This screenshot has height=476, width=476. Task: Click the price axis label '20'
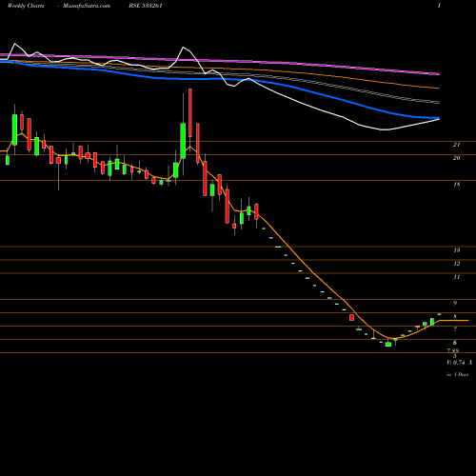click(456, 158)
